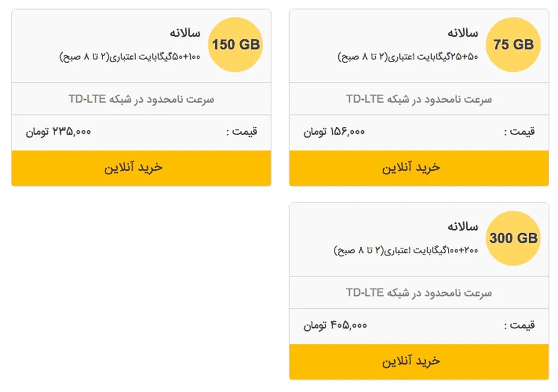This screenshot has width=558, height=392.
Task: Click the TD-LTE speed row in 150 GB card
Action: 141,99
